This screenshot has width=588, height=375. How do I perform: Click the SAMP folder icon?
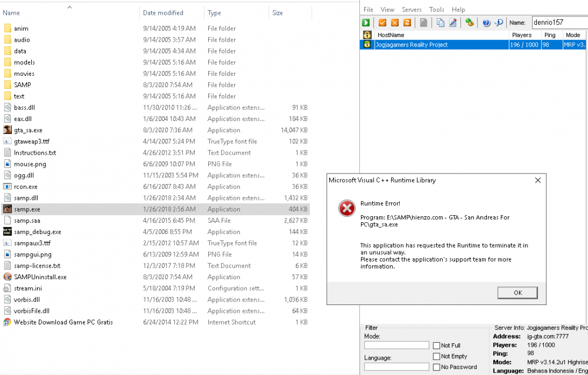8,85
